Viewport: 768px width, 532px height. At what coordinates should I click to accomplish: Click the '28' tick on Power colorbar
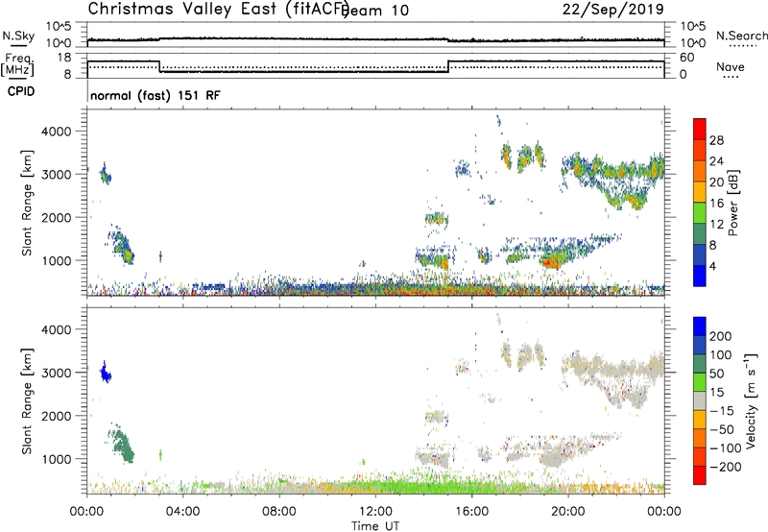[x=716, y=140]
